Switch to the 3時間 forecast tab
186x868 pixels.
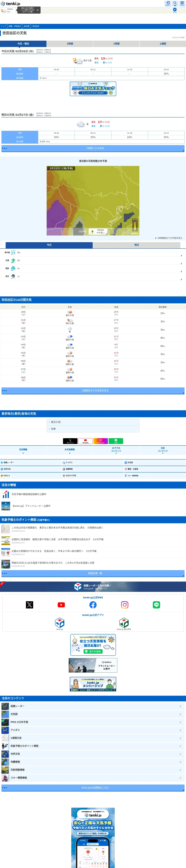pos(70,44)
